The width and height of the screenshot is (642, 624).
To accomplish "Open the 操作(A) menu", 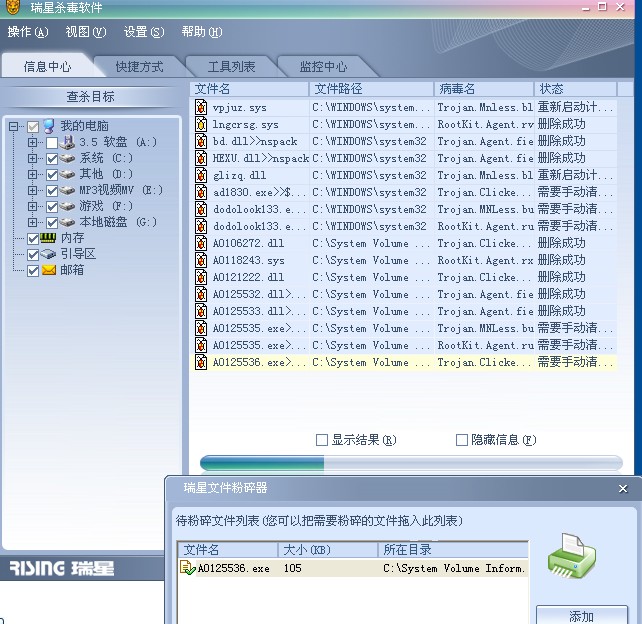I will pyautogui.click(x=28, y=32).
